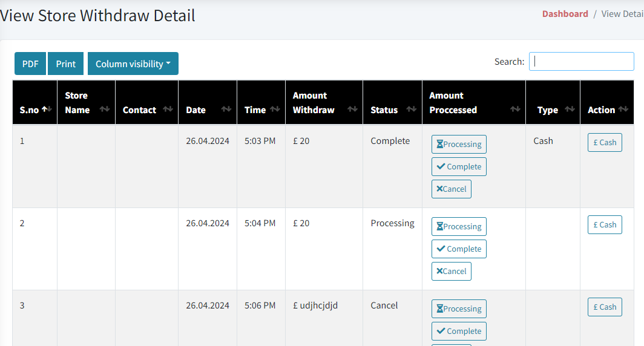Export the table as PDF
Viewport: 644px width, 346px height.
30,64
